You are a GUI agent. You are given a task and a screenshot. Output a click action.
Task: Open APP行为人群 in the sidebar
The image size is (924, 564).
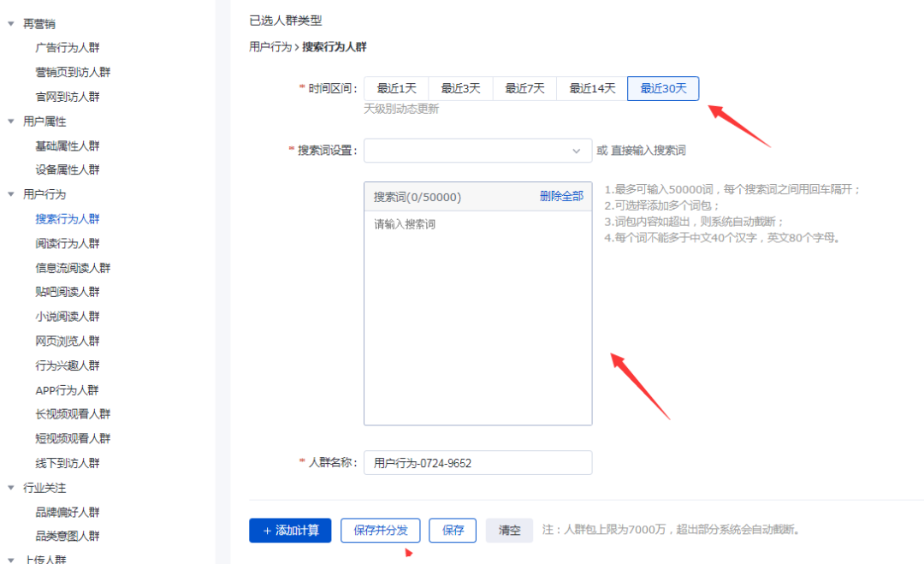pyautogui.click(x=68, y=390)
